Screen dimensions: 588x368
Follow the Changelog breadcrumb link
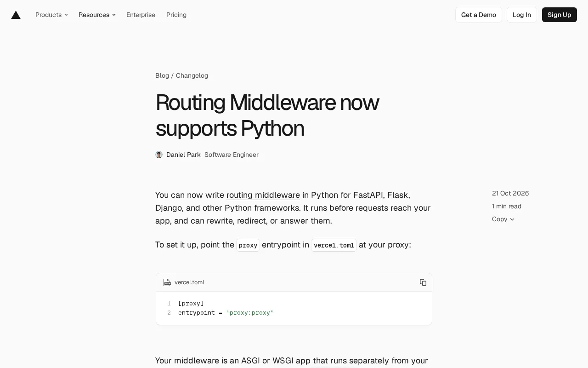click(x=192, y=75)
